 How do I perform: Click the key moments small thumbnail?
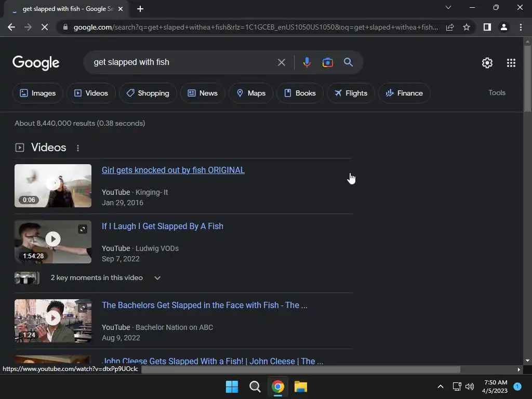coord(27,278)
